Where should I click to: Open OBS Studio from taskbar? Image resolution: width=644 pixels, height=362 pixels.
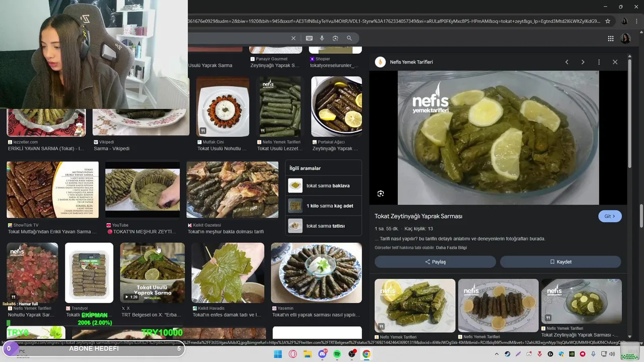352,354
